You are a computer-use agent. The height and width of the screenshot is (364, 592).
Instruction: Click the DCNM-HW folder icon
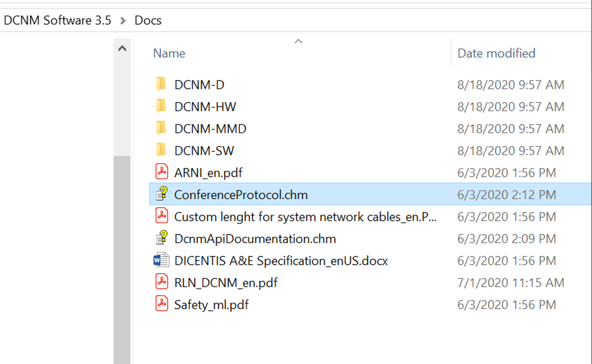click(x=161, y=106)
